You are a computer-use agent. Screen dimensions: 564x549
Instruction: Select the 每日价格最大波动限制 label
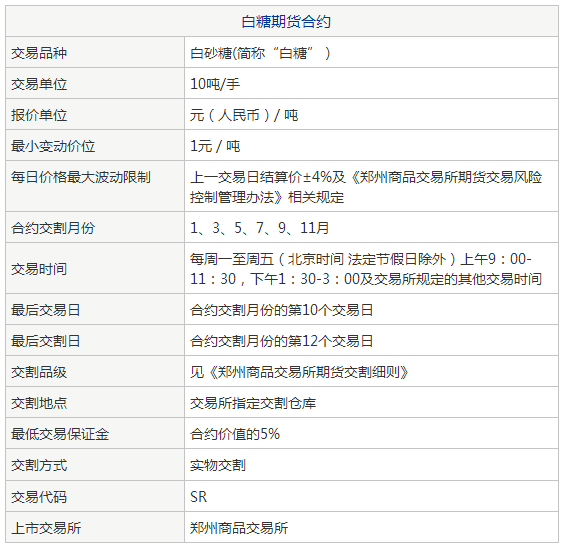[81, 177]
